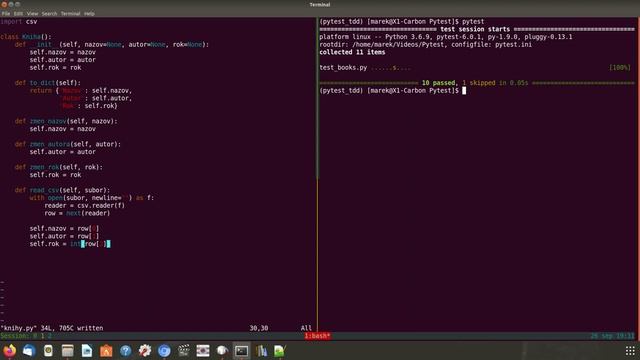This screenshot has height=360, width=640.
Task: Click the tmux 'Session: 0 1 2' status
Action: click(26, 336)
